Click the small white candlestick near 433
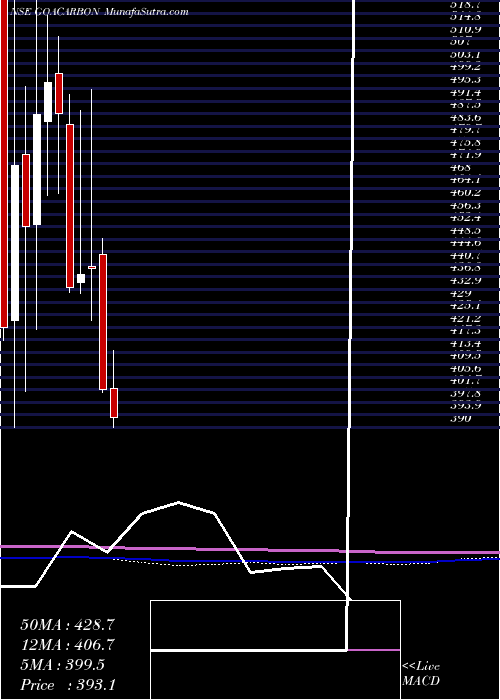The width and height of the screenshot is (500, 700). (x=81, y=279)
